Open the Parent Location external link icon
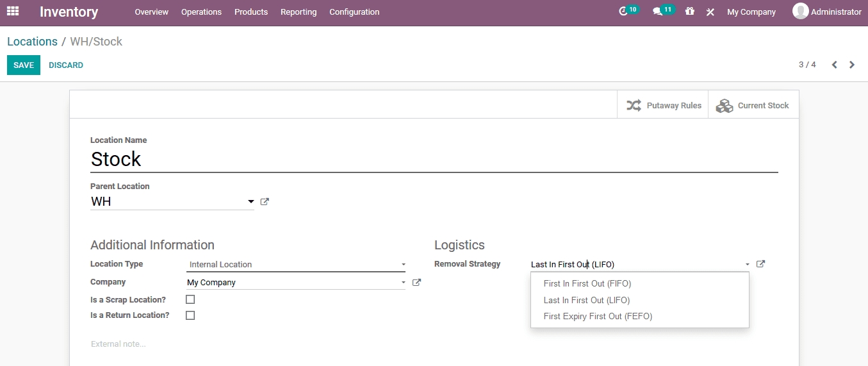This screenshot has height=366, width=868. coord(265,202)
